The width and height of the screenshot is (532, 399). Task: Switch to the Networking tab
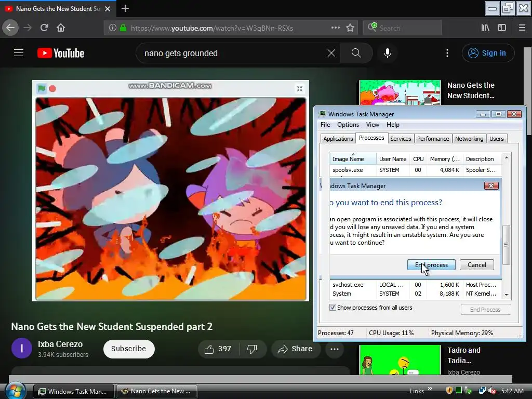(469, 138)
